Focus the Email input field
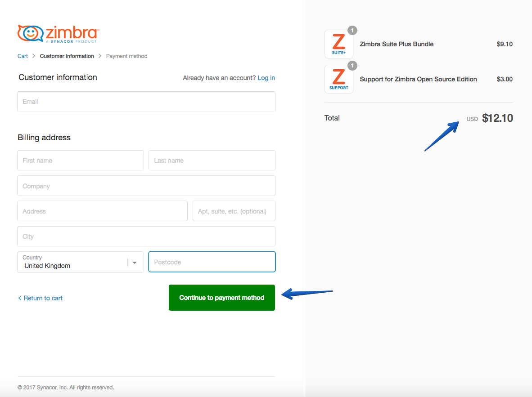 (146, 102)
